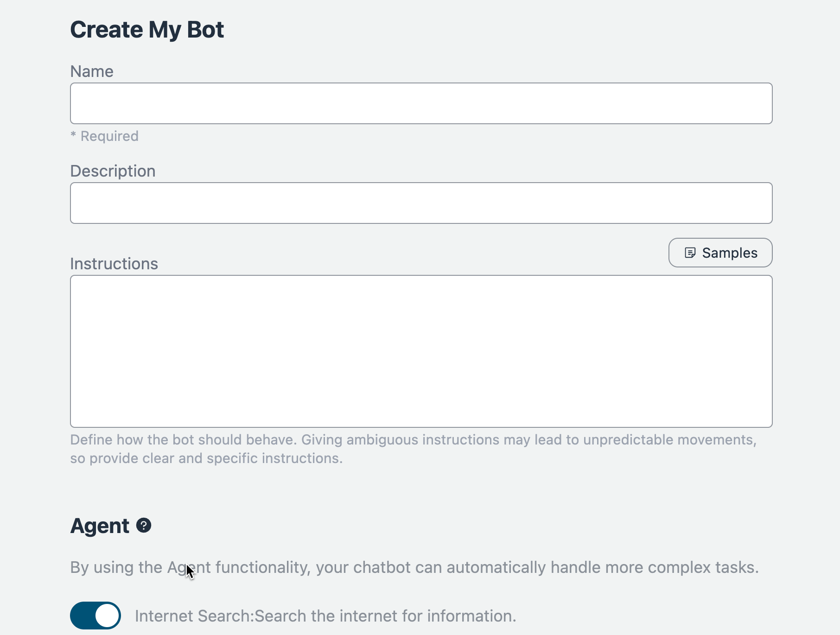The image size is (840, 635).
Task: Click the white knob of Internet Search switch
Action: 107,616
